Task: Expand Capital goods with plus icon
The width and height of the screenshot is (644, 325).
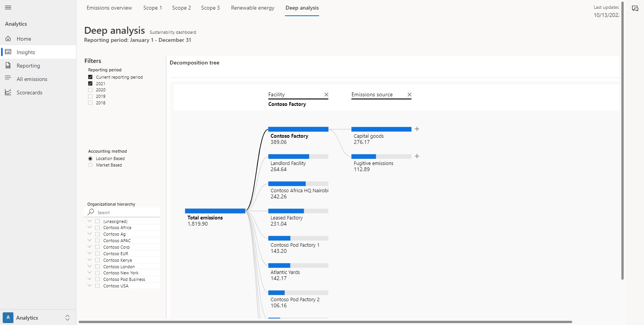Action: click(x=417, y=129)
